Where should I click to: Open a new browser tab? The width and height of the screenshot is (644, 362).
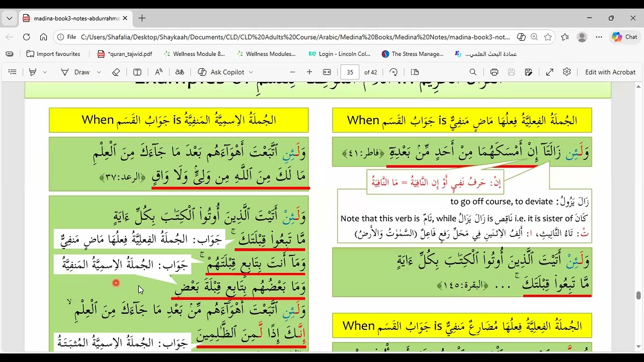142,18
